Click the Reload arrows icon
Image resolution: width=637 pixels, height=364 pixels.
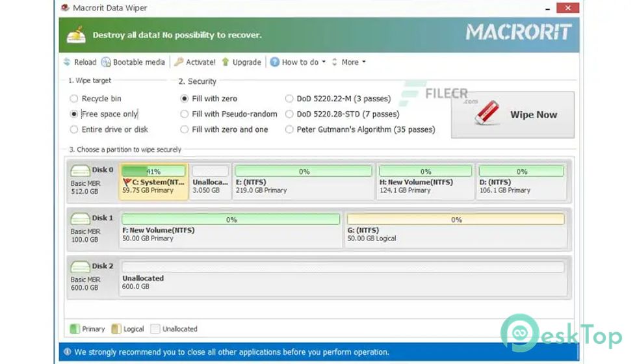tap(67, 62)
